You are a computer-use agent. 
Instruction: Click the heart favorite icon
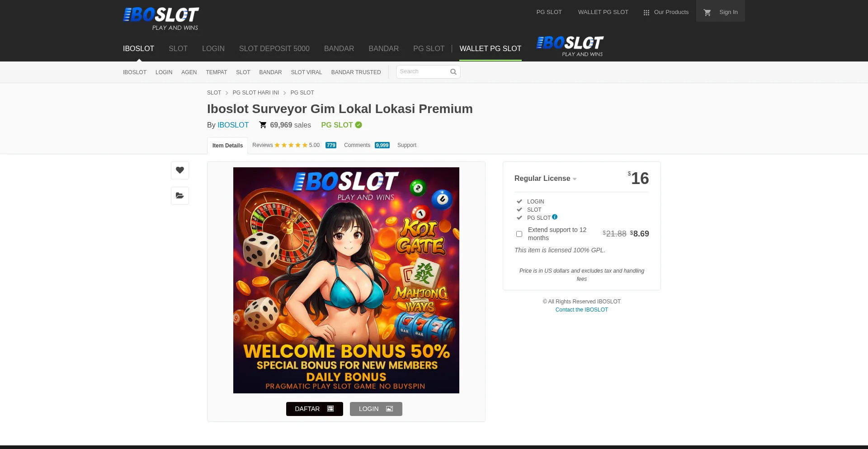(x=180, y=170)
